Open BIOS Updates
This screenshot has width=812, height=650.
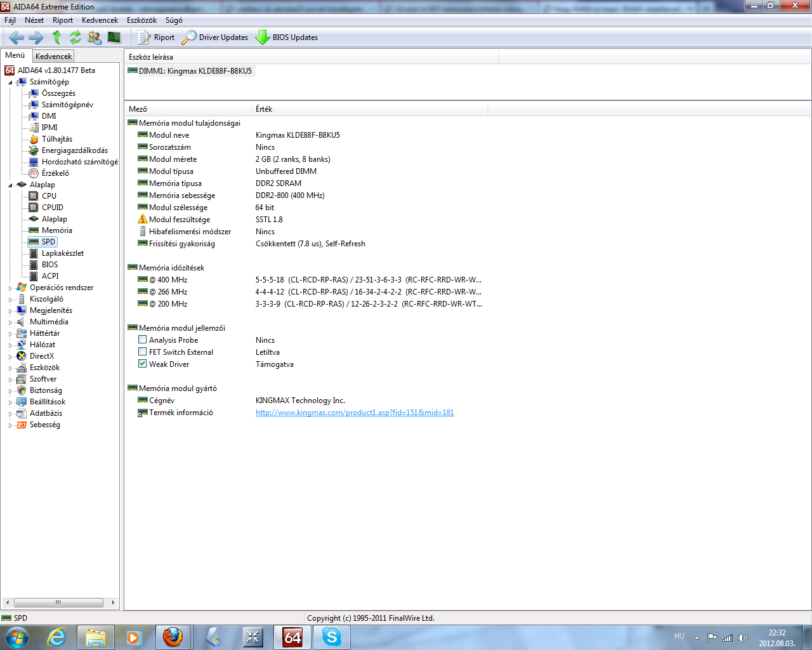point(287,37)
